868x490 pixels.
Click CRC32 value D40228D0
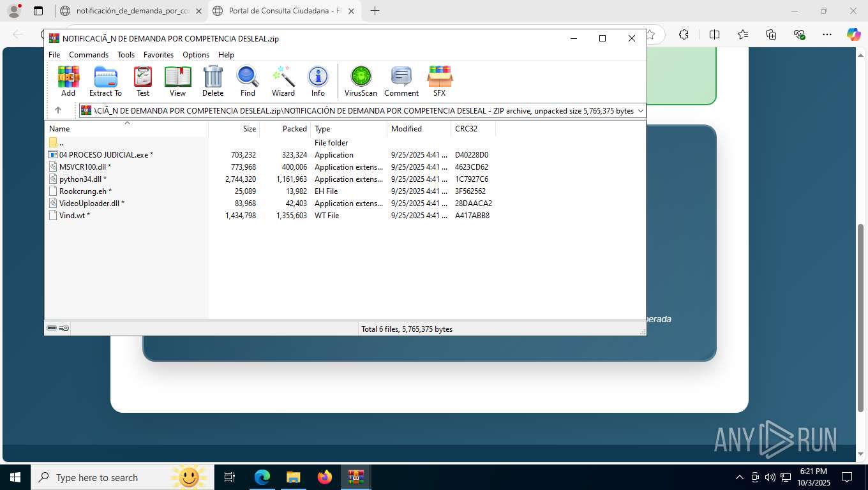click(472, 155)
